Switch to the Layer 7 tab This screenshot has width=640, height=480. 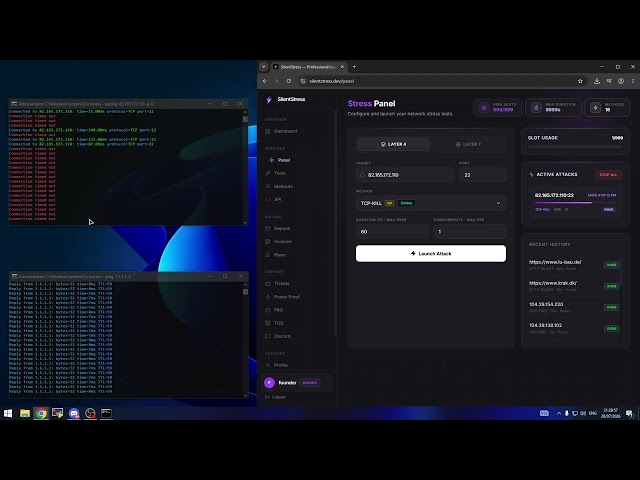coord(468,144)
